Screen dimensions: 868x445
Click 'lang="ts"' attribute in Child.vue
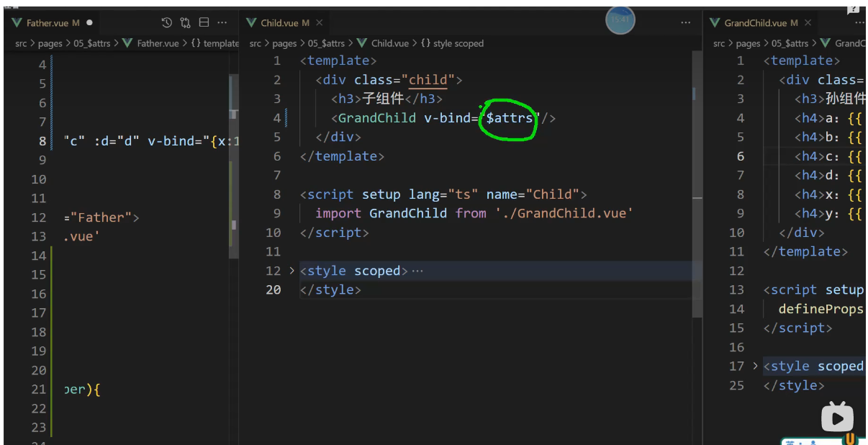(x=443, y=194)
